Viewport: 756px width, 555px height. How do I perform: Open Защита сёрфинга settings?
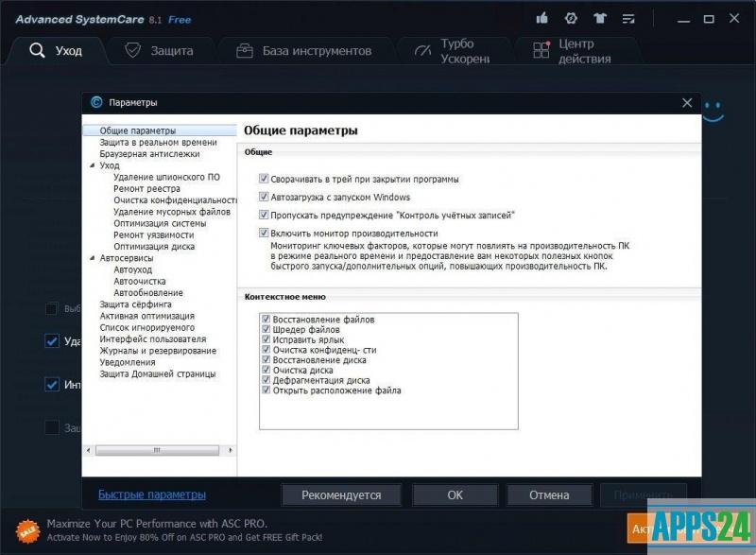point(135,304)
